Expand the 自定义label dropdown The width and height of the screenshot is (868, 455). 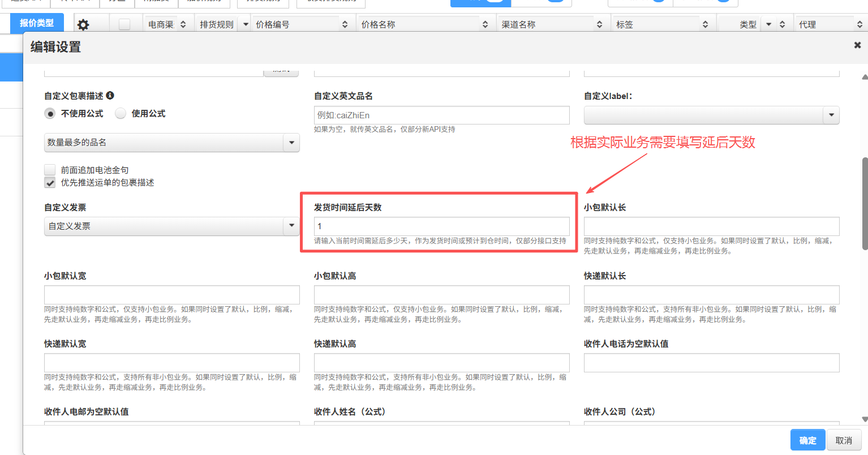712,115
